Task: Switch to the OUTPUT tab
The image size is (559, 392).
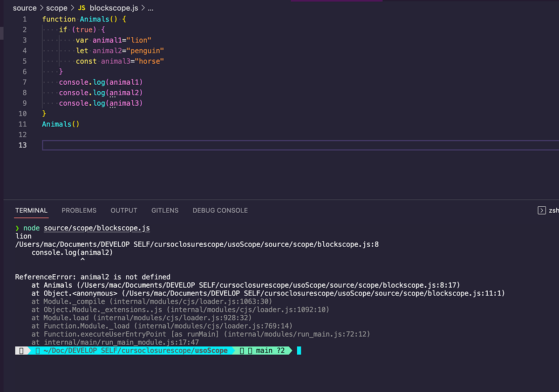Action: click(x=123, y=210)
